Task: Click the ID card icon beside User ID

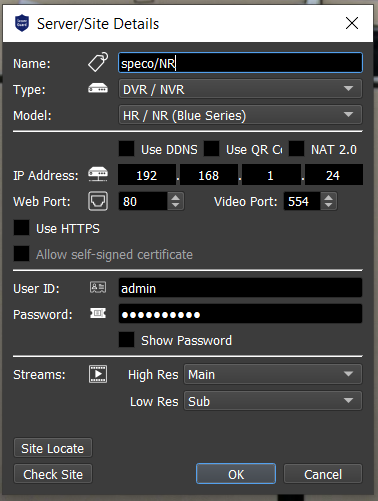Action: coord(98,287)
